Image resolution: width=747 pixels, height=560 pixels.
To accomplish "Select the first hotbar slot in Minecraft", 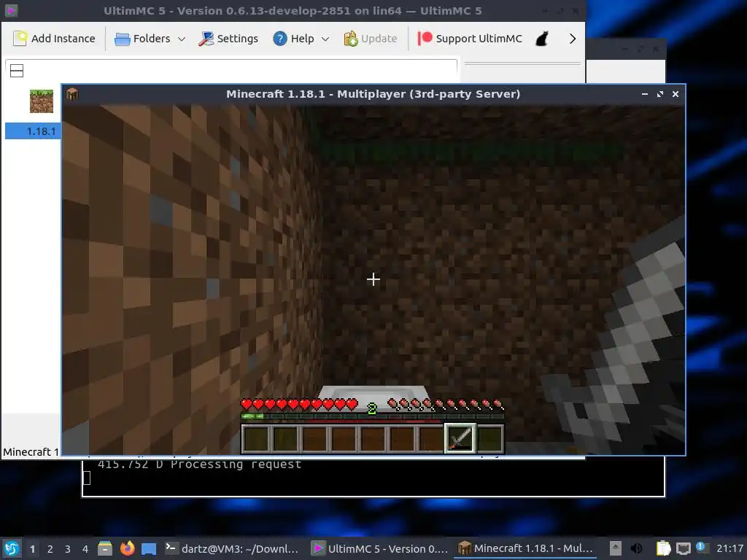I will [256, 438].
